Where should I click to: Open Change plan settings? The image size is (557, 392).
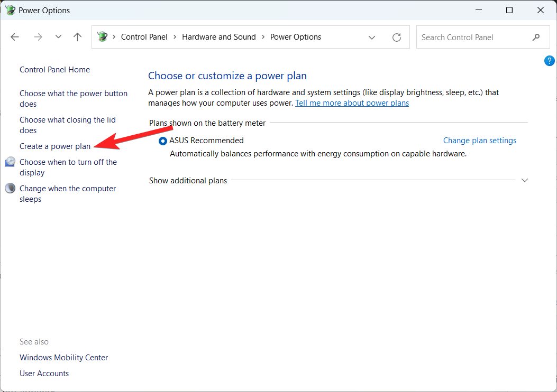(479, 140)
